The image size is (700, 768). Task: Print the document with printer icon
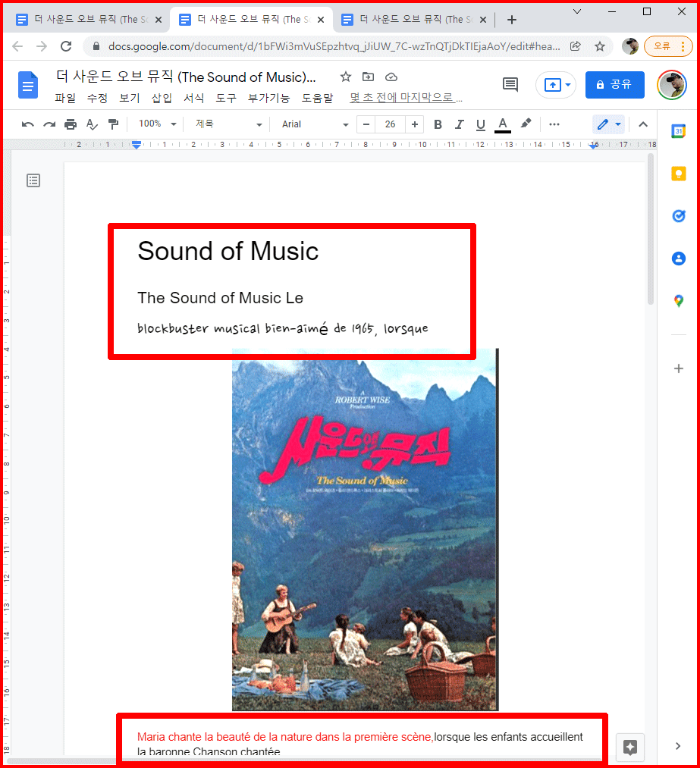tap(71, 124)
